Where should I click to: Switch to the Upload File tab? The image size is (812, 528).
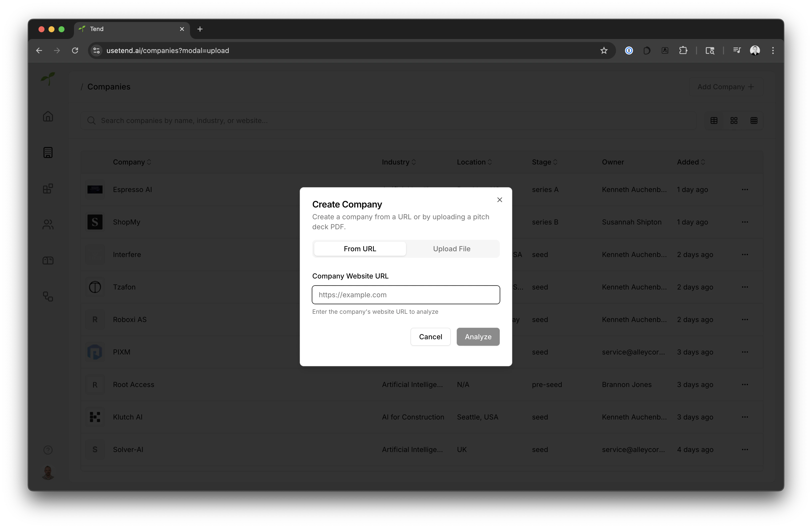(x=451, y=249)
